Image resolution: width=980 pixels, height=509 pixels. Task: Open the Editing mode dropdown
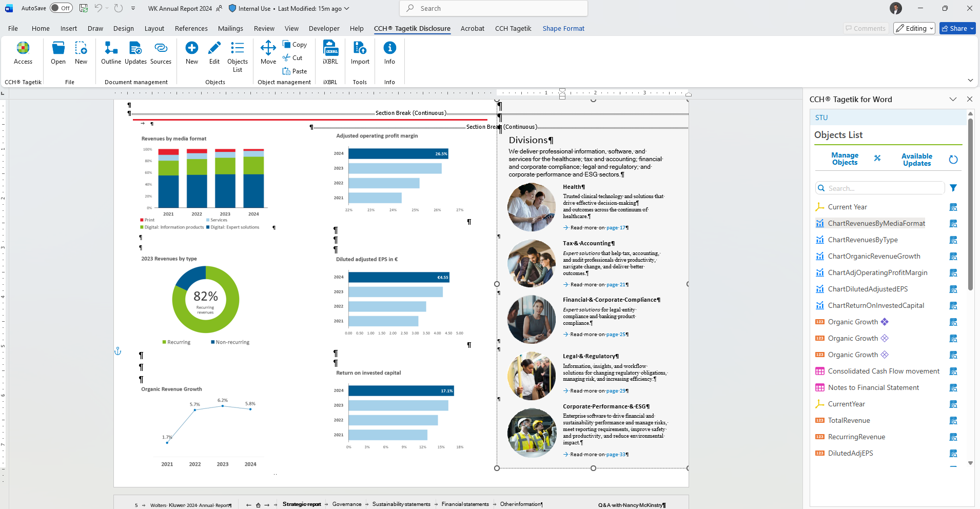click(914, 29)
